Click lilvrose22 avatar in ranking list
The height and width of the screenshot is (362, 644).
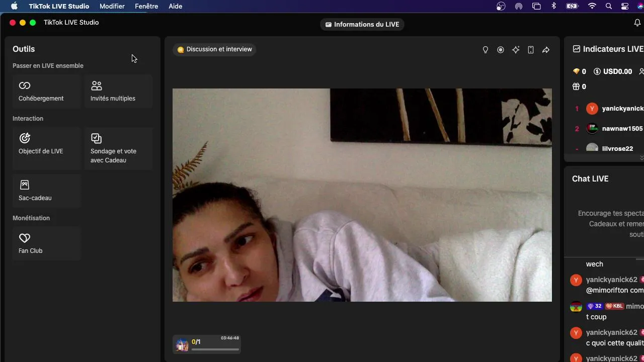click(x=592, y=148)
